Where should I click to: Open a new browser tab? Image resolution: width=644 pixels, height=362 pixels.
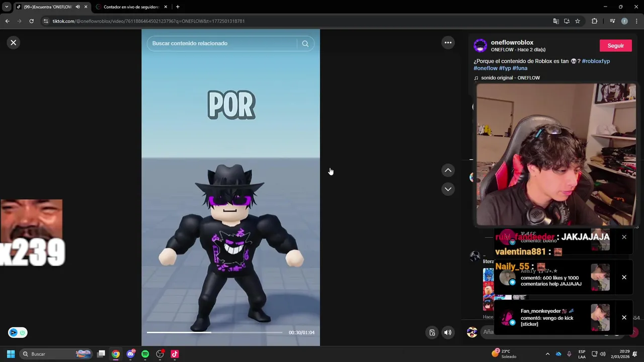coord(178,7)
